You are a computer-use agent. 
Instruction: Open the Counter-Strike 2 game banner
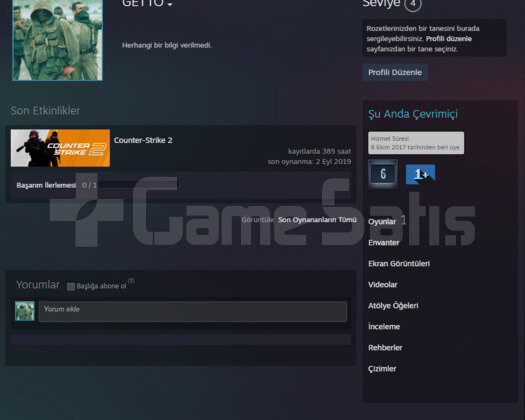click(60, 148)
